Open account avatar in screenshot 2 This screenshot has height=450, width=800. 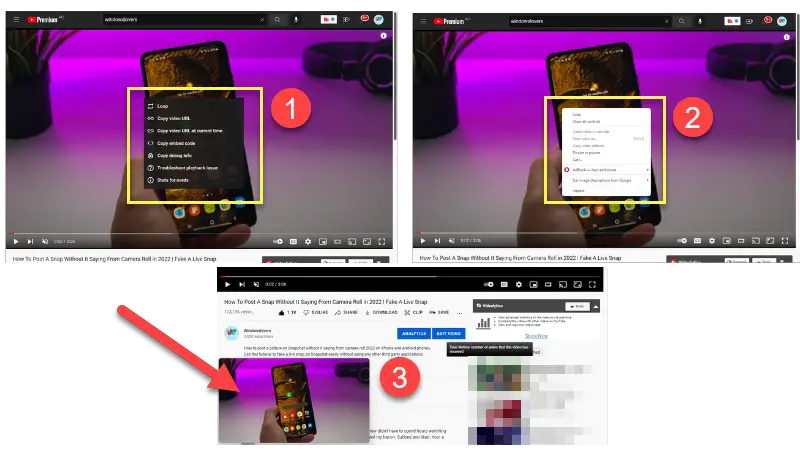(x=782, y=21)
